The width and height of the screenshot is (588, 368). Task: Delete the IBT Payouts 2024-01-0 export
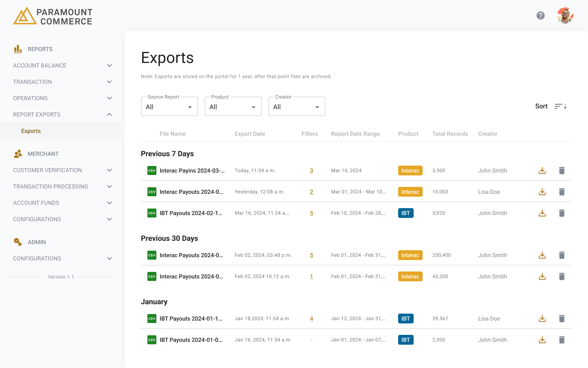(562, 339)
